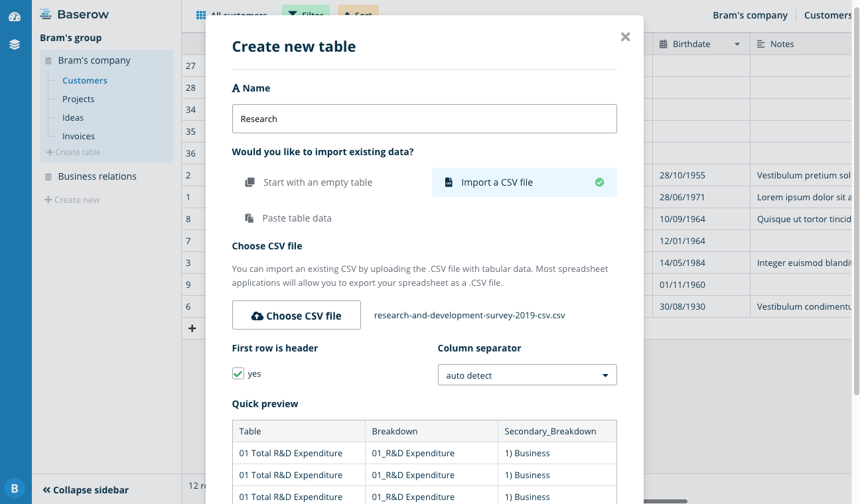Open the Birthdate column dropdown arrow
860x504 pixels.
[x=736, y=44]
